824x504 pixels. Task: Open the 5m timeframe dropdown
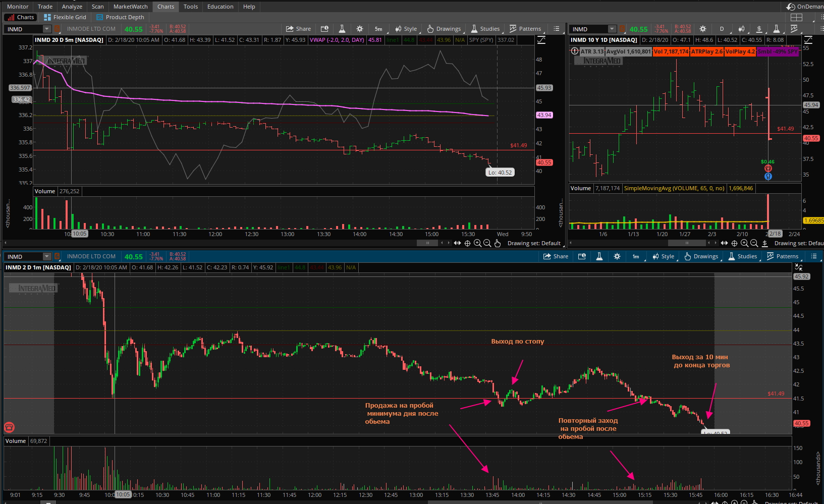point(378,29)
